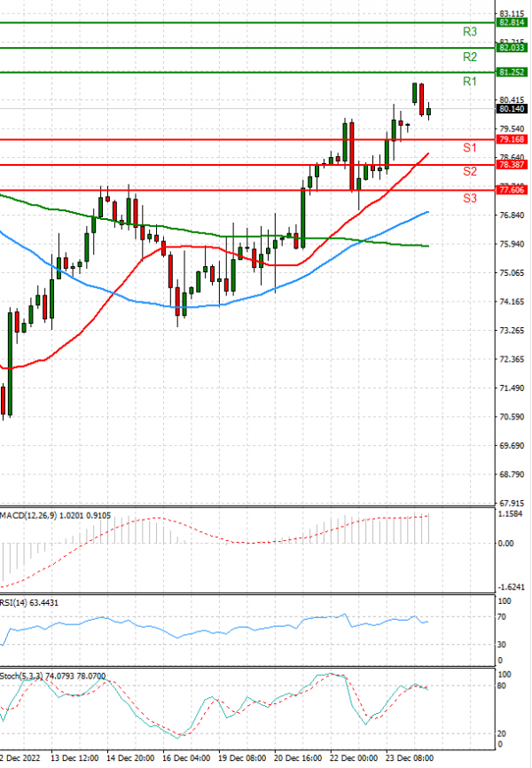The image size is (532, 768).
Task: Select the 79.168 support price tag
Action: click(512, 139)
